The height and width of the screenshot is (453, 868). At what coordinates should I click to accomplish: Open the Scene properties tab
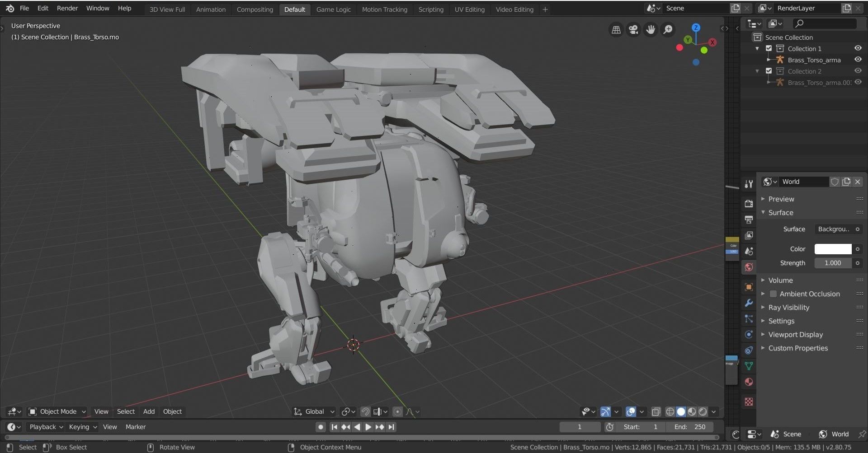click(x=749, y=251)
